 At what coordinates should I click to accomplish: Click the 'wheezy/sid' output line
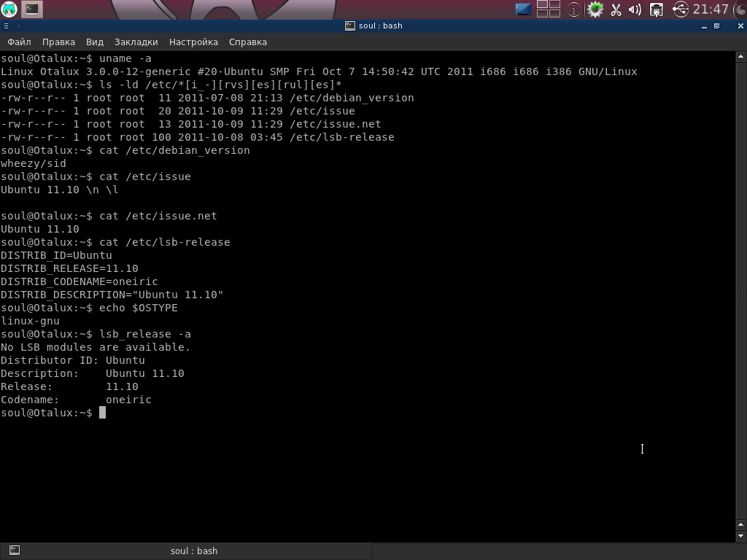[34, 164]
